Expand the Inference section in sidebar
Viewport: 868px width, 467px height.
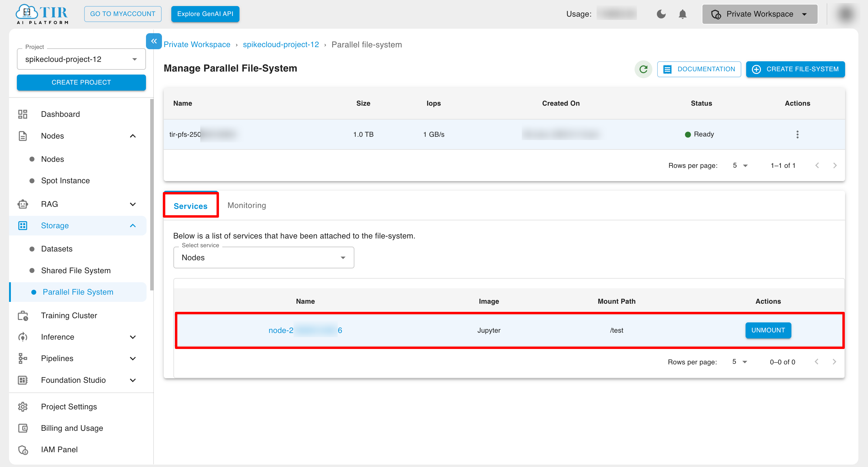pyautogui.click(x=133, y=337)
